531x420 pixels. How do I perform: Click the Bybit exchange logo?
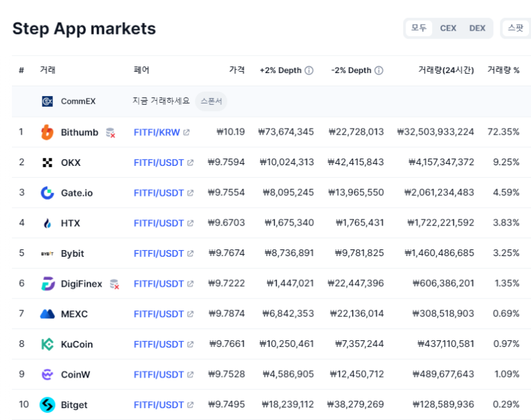pyautogui.click(x=47, y=253)
